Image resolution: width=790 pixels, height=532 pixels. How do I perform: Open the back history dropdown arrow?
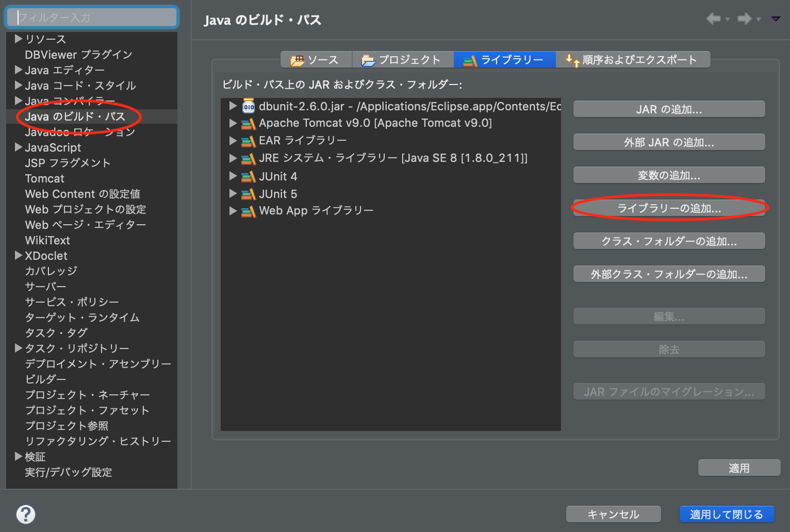[728, 20]
